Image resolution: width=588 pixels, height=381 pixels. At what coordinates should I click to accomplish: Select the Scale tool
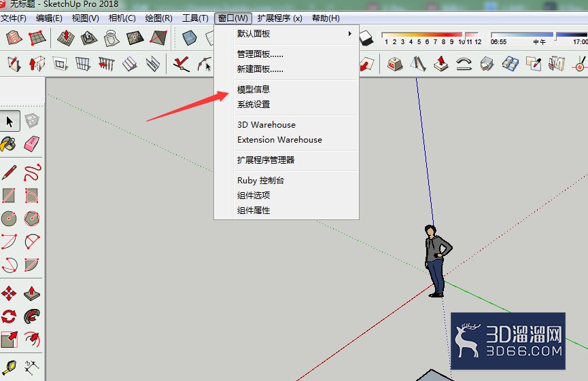[x=9, y=340]
